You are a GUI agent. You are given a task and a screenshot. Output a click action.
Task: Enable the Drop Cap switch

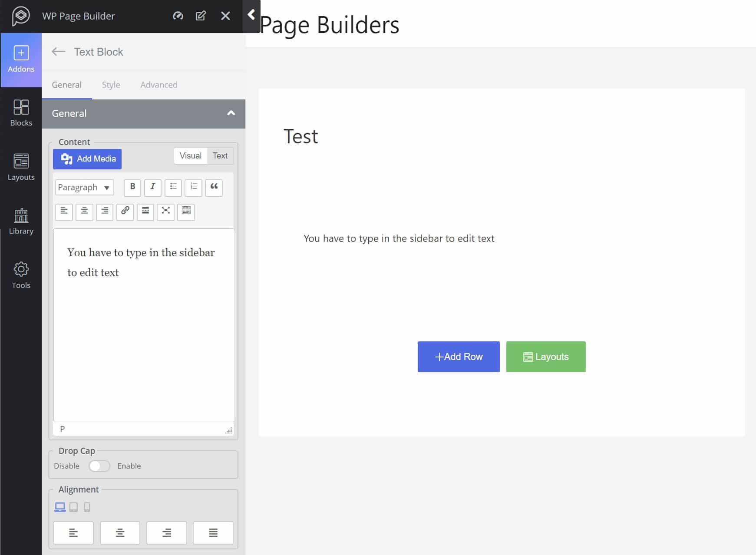click(x=99, y=466)
